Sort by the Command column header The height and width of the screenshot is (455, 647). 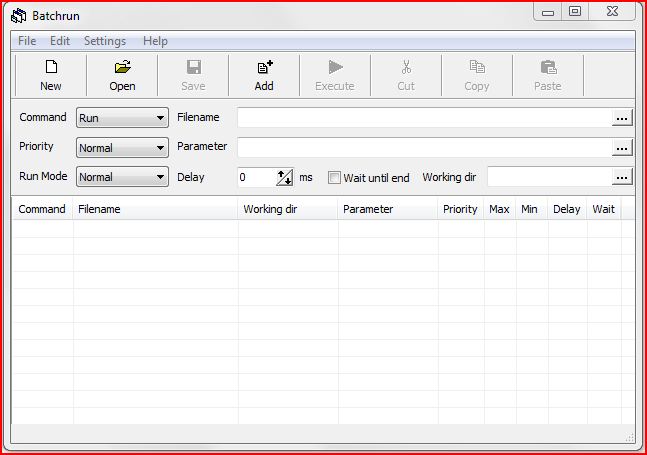point(43,209)
